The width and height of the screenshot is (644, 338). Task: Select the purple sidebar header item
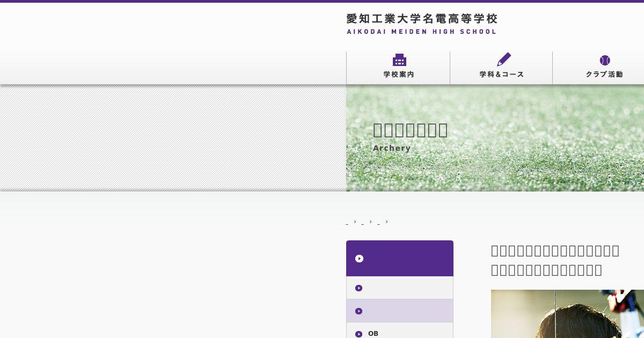tap(400, 258)
